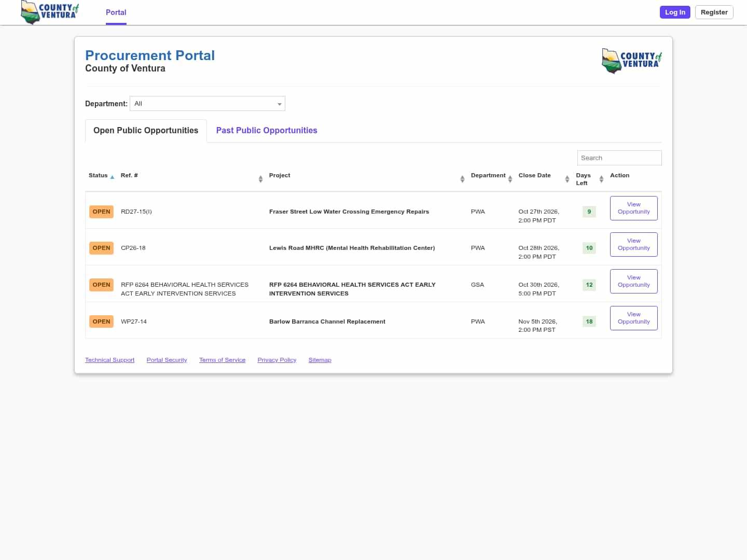Image resolution: width=747 pixels, height=560 pixels.
Task: Click the County of Ventura header logo
Action: (x=50, y=12)
